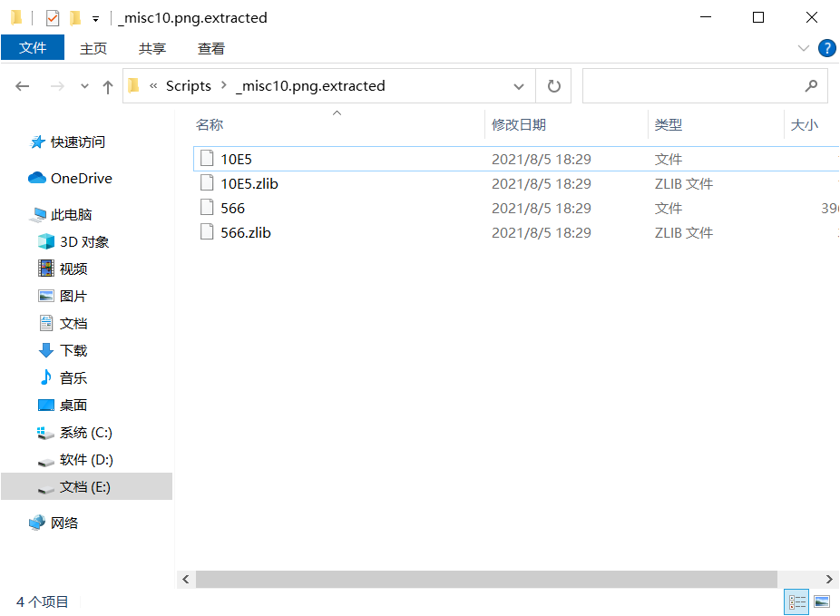
Task: Open the Help button in the ribbon
Action: point(826,48)
